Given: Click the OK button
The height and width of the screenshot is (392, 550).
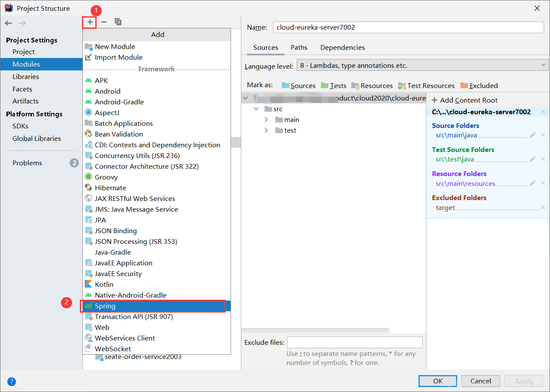Looking at the screenshot, I should (438, 381).
